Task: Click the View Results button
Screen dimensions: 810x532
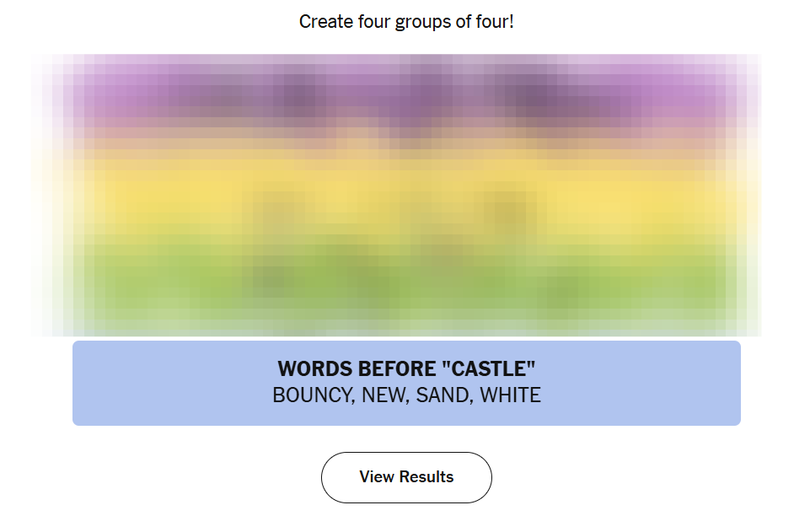Action: pos(406,477)
